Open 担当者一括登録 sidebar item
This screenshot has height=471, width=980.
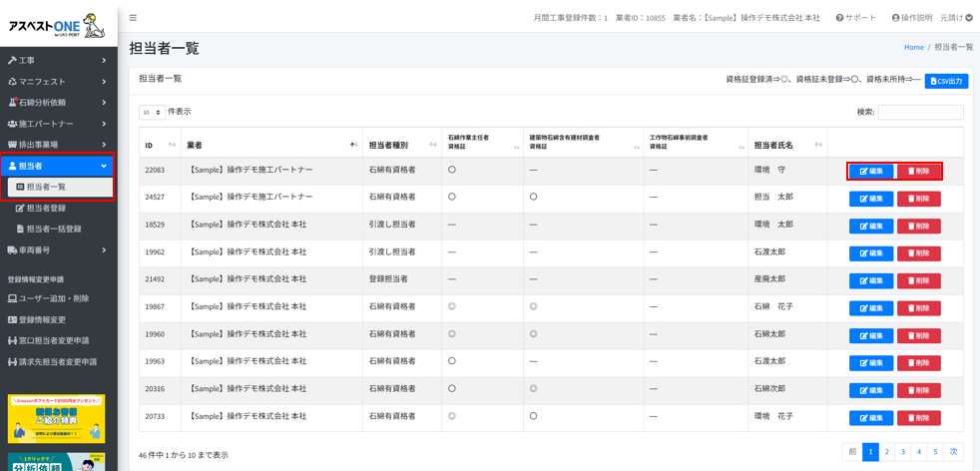click(53, 230)
